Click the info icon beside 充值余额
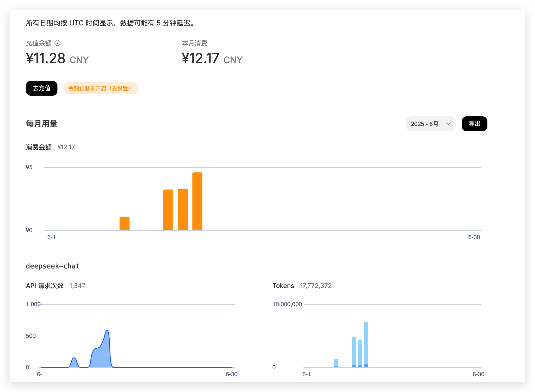The image size is (535, 392). point(57,43)
